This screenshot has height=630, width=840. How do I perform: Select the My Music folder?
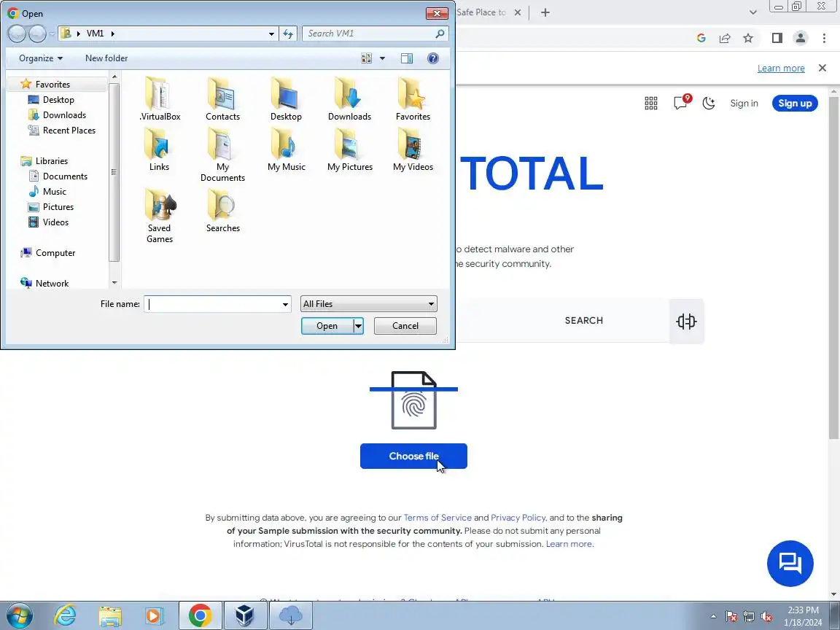[286, 149]
